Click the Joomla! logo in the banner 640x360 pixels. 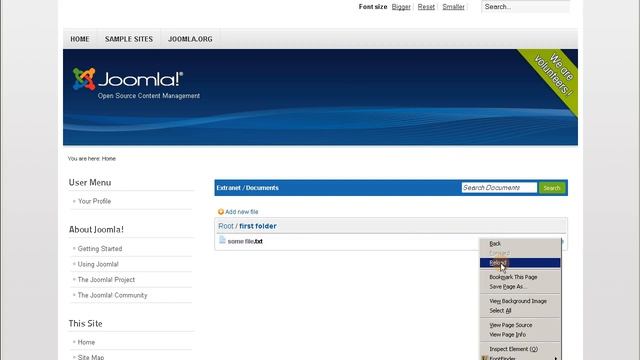(x=128, y=79)
